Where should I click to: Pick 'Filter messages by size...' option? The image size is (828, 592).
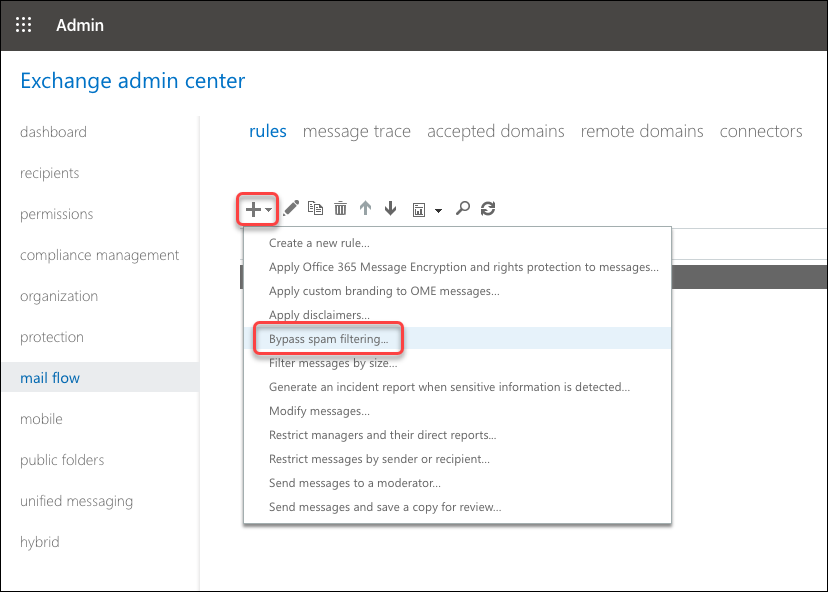[x=333, y=363]
